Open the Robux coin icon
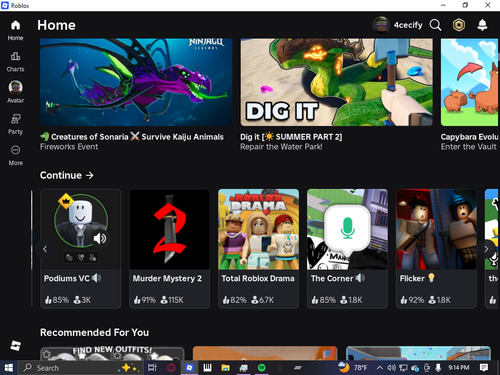Image resolution: width=500 pixels, height=375 pixels. click(459, 25)
